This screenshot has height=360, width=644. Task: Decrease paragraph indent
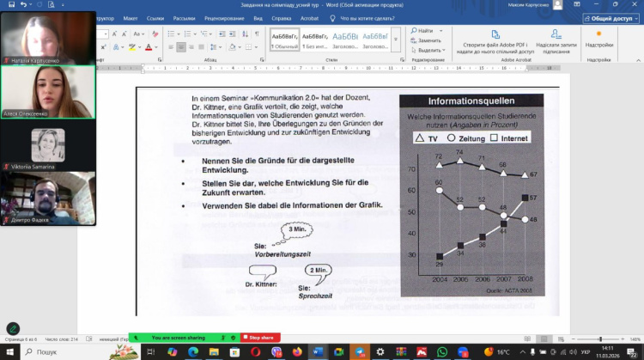tap(222, 34)
